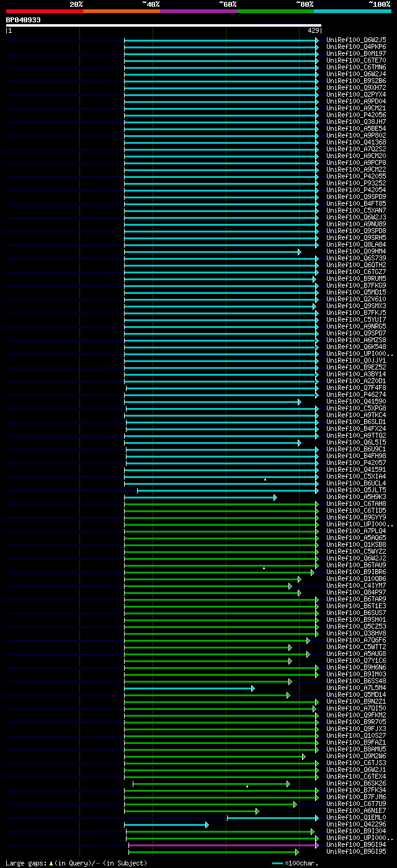Screen dimensions: 397x868
Task: Select hit UniRef100_B0M197
Action: tap(356, 53)
